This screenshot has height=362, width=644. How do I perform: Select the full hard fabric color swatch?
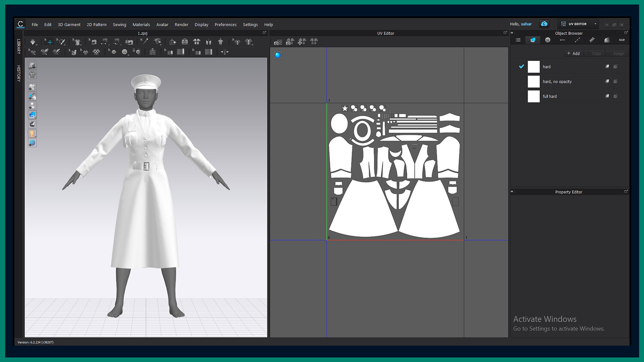click(x=533, y=97)
